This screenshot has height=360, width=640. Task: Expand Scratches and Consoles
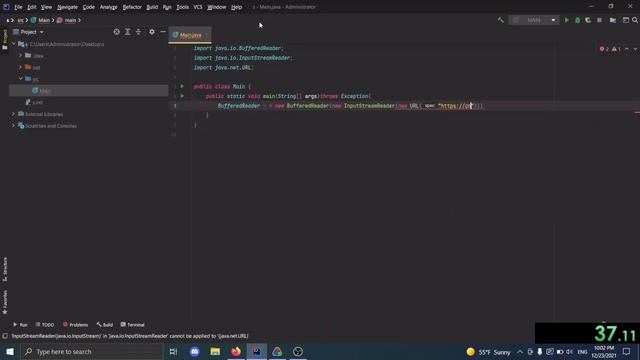pyautogui.click(x=13, y=126)
